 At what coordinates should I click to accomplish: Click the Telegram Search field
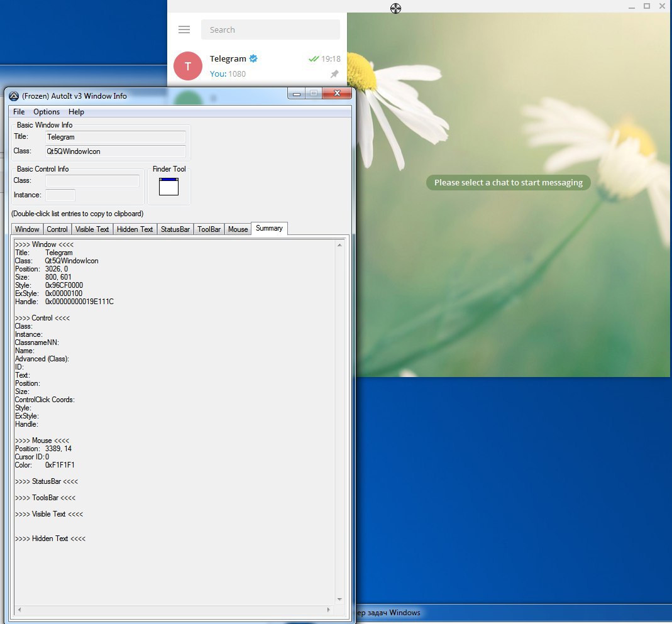point(270,30)
